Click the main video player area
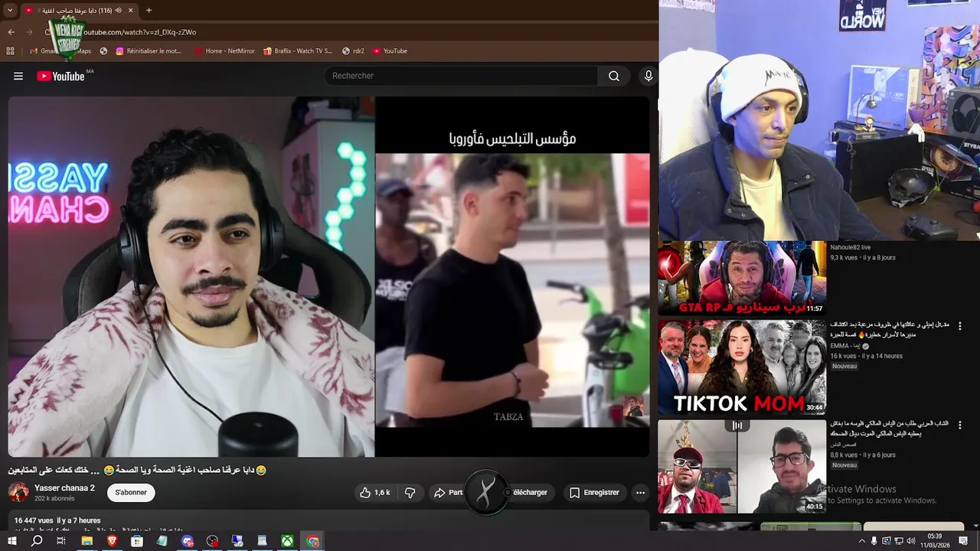 pos(329,277)
